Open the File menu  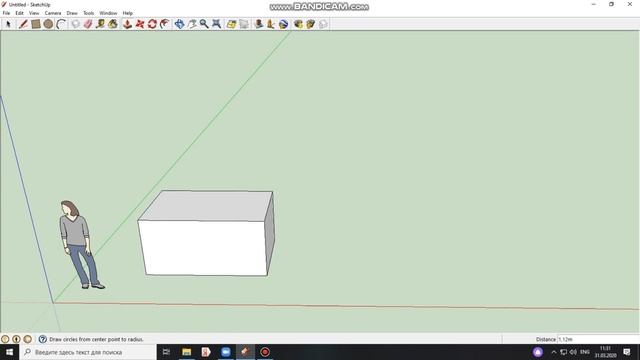point(6,13)
